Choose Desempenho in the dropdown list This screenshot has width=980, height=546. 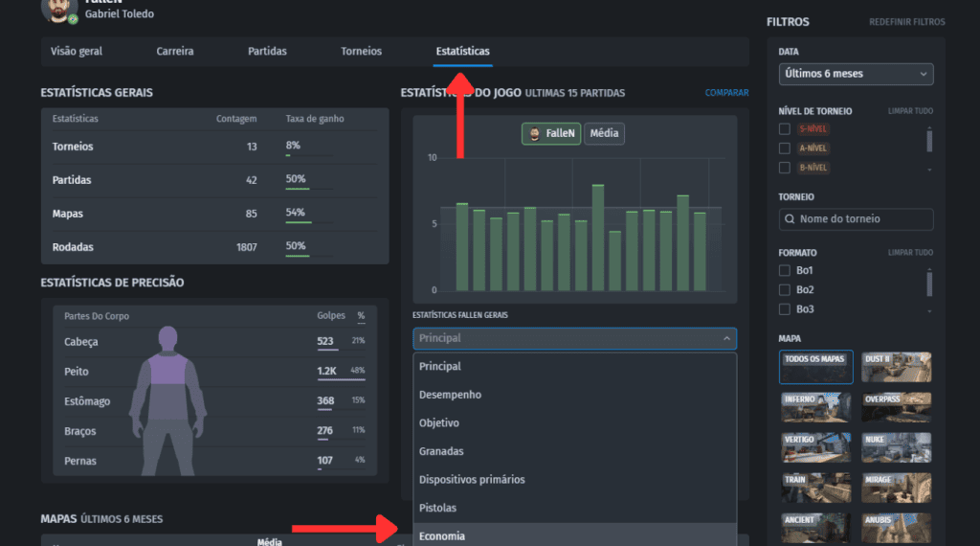(574, 395)
